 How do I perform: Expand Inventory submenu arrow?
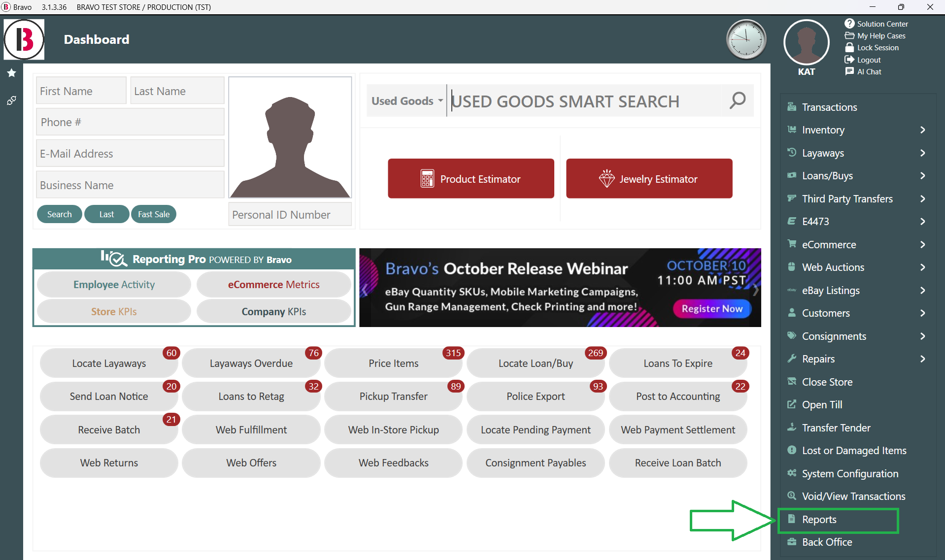point(922,130)
